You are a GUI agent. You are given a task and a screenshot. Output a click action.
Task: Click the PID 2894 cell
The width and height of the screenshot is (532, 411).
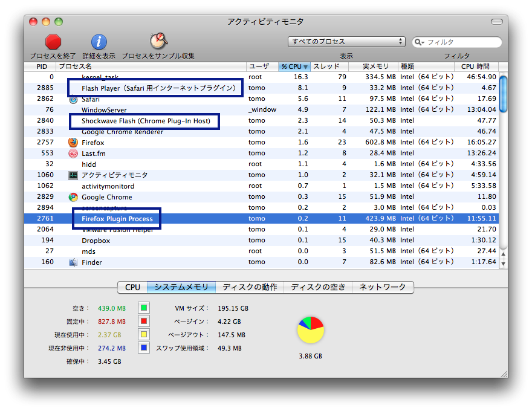(x=45, y=207)
